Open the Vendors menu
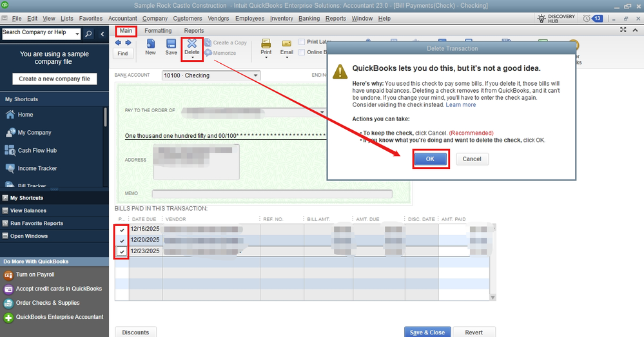644x337 pixels. 219,19
